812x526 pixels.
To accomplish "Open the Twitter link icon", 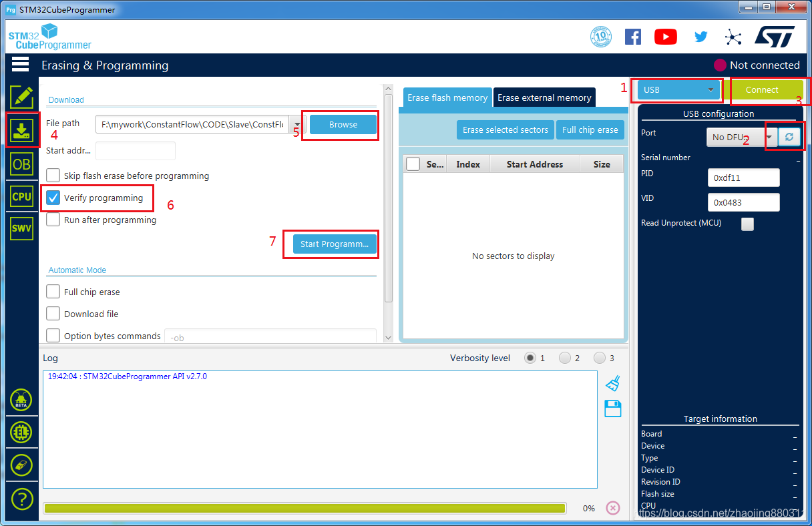I will point(700,37).
